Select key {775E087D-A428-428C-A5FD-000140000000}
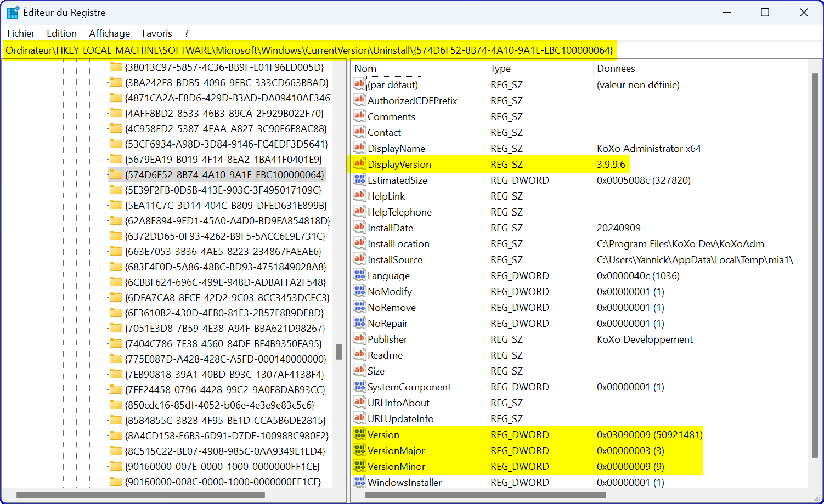 [x=225, y=359]
